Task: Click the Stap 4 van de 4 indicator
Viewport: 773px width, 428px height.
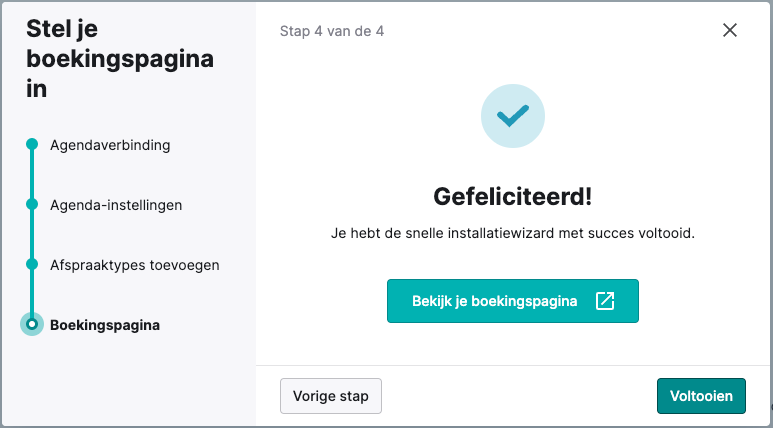Action: tap(332, 31)
